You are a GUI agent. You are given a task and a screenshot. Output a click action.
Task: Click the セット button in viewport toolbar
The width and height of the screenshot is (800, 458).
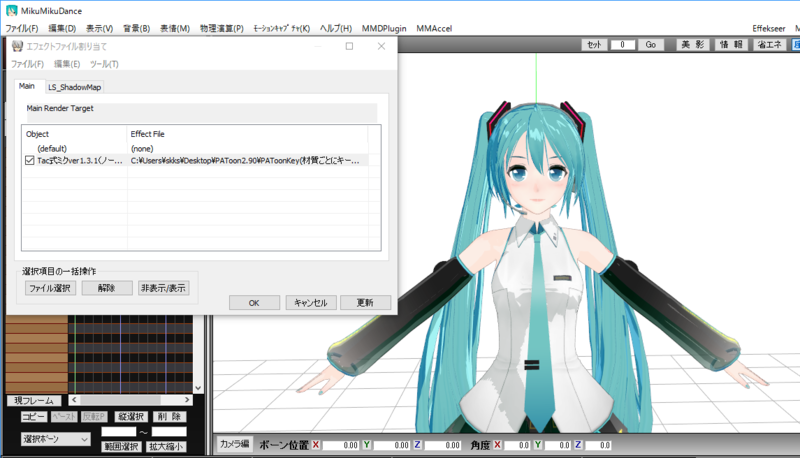(594, 45)
